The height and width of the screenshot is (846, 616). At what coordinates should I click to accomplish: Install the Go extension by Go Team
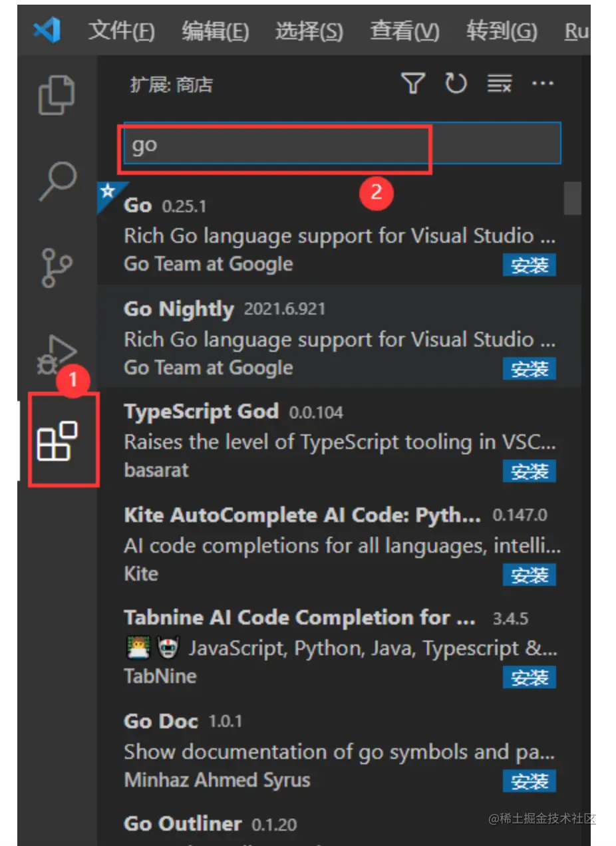(530, 265)
